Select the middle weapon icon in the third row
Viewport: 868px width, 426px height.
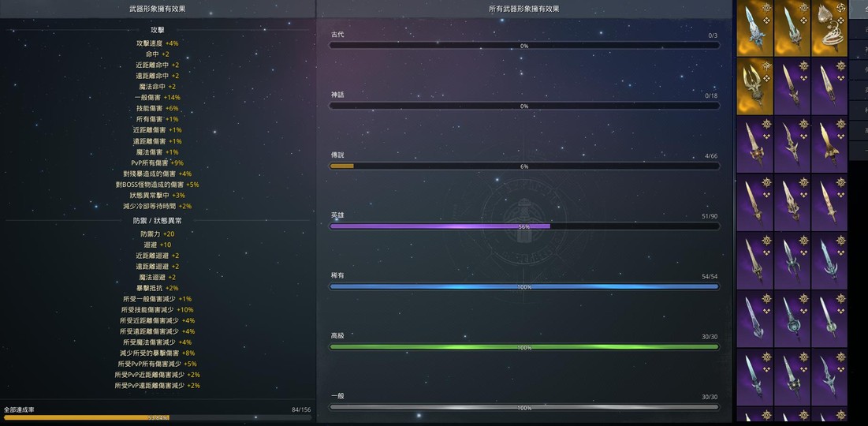[792, 144]
